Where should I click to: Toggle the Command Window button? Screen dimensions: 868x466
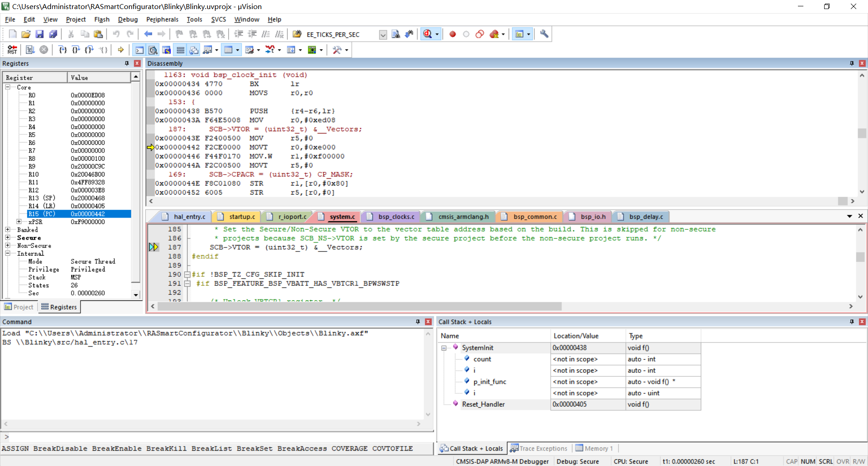[139, 50]
